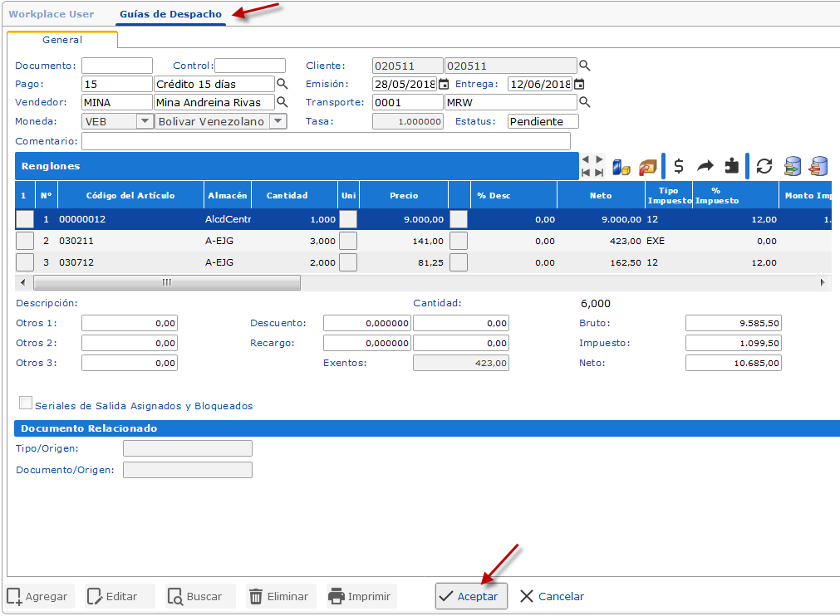Select the General tab
Image resolution: width=840 pixels, height=616 pixels.
pos(62,40)
